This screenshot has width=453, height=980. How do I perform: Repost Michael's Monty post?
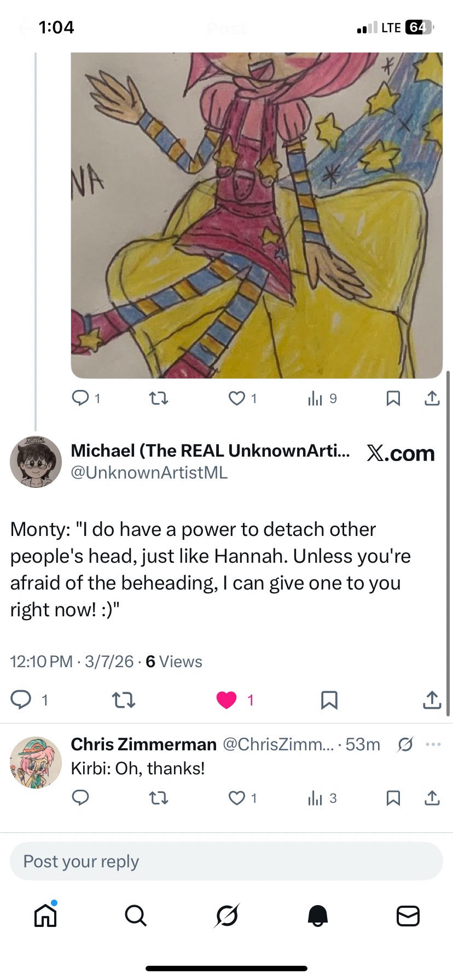pyautogui.click(x=124, y=700)
